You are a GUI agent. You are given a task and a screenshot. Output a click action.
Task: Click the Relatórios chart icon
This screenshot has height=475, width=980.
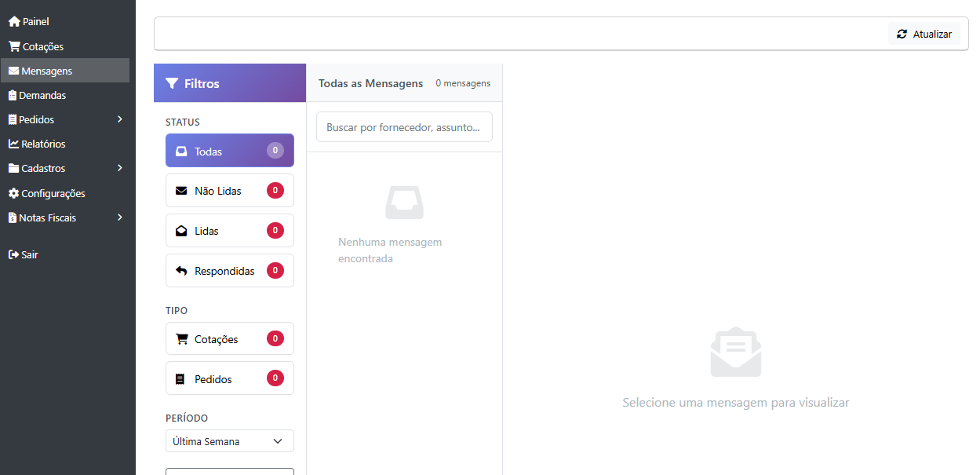point(13,144)
